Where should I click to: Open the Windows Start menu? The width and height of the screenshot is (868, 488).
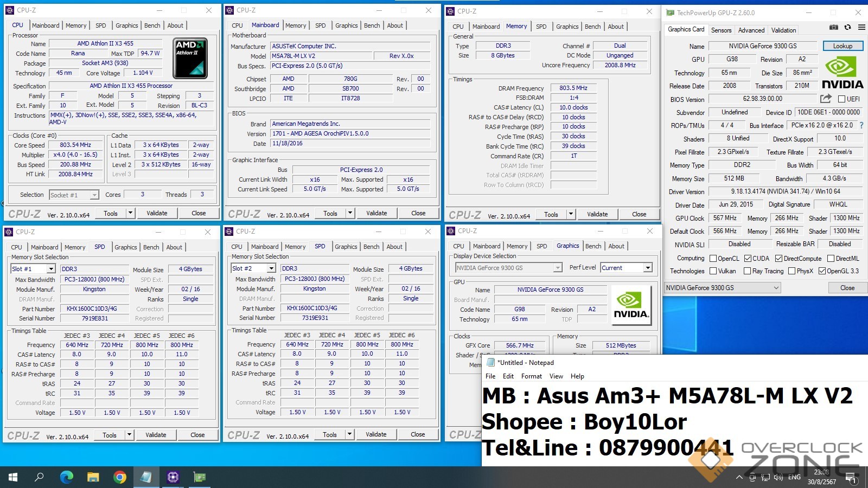pos(13,477)
